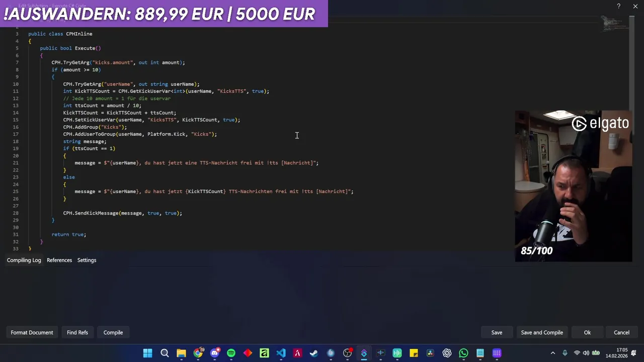Switch to OBS Studio in the taskbar
The image size is (644, 362).
tap(347, 353)
